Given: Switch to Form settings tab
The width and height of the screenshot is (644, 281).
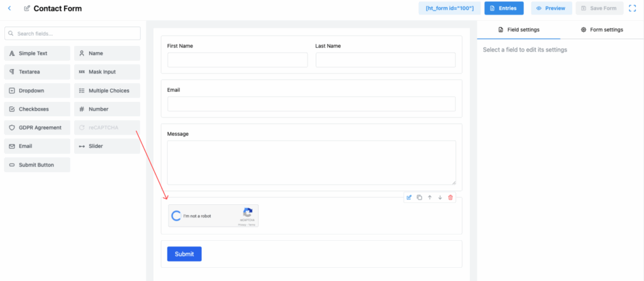Looking at the screenshot, I should tap(602, 30).
